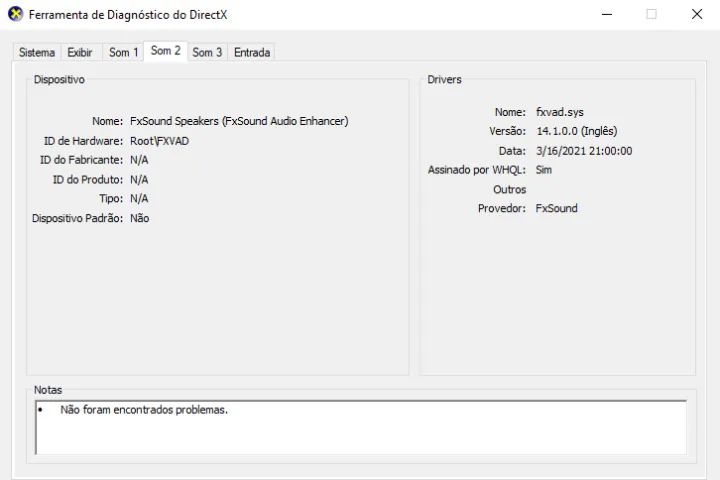Click the 'Outros' label in Drivers
Screen dimensions: 720x480
pos(509,190)
